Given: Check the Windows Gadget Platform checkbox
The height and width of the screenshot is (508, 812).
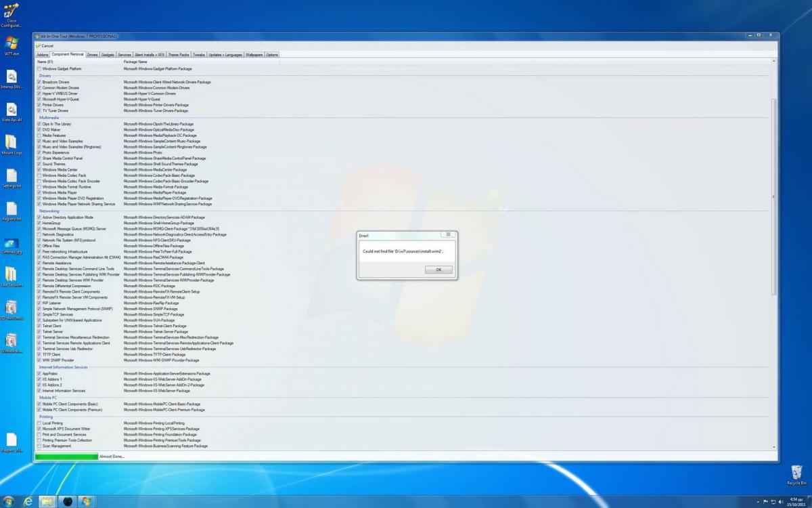Looking at the screenshot, I should pyautogui.click(x=39, y=68).
